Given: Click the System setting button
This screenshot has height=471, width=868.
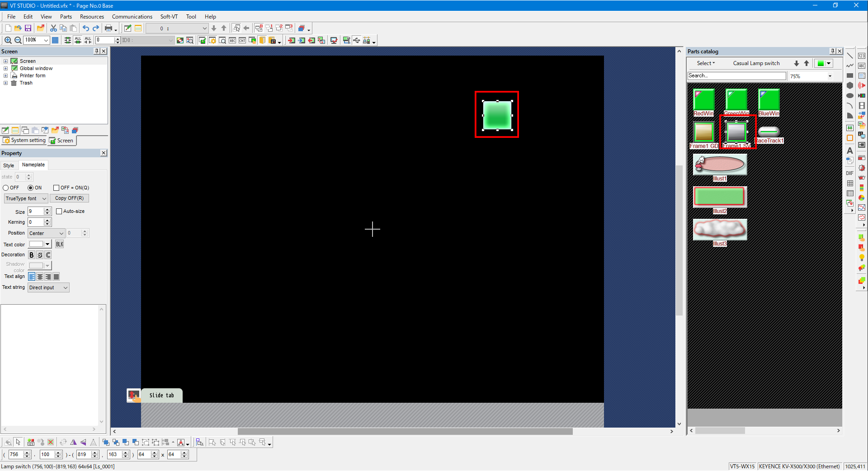Looking at the screenshot, I should pyautogui.click(x=24, y=141).
